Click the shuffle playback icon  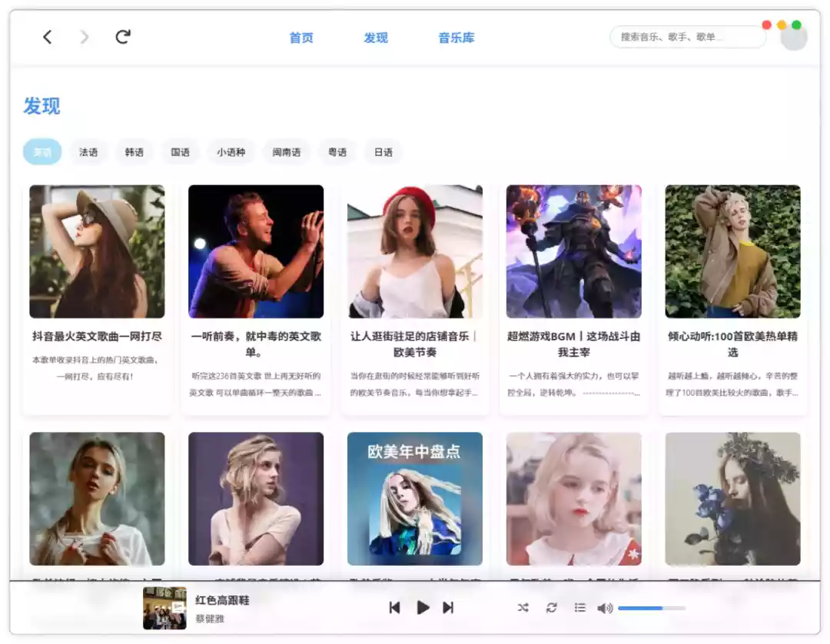click(x=523, y=607)
